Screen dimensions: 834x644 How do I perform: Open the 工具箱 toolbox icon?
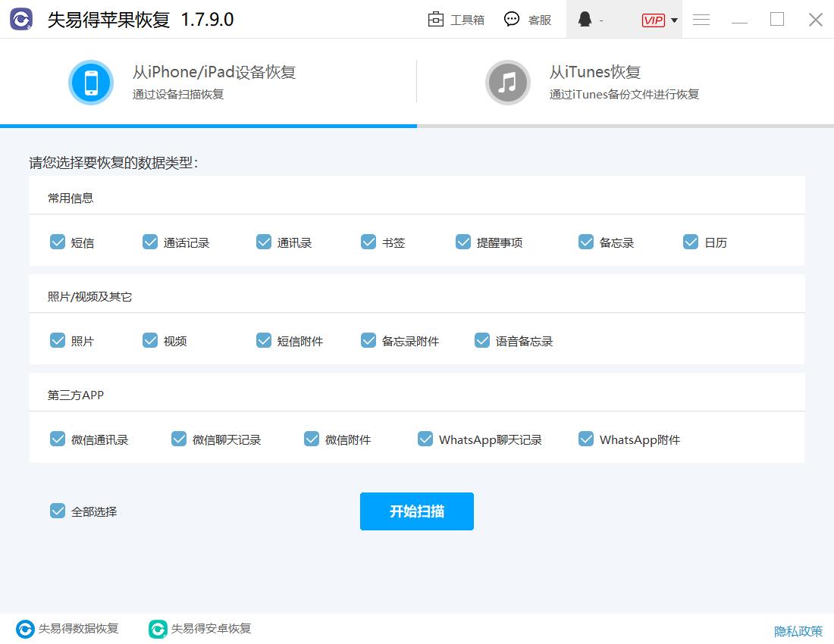pyautogui.click(x=436, y=20)
